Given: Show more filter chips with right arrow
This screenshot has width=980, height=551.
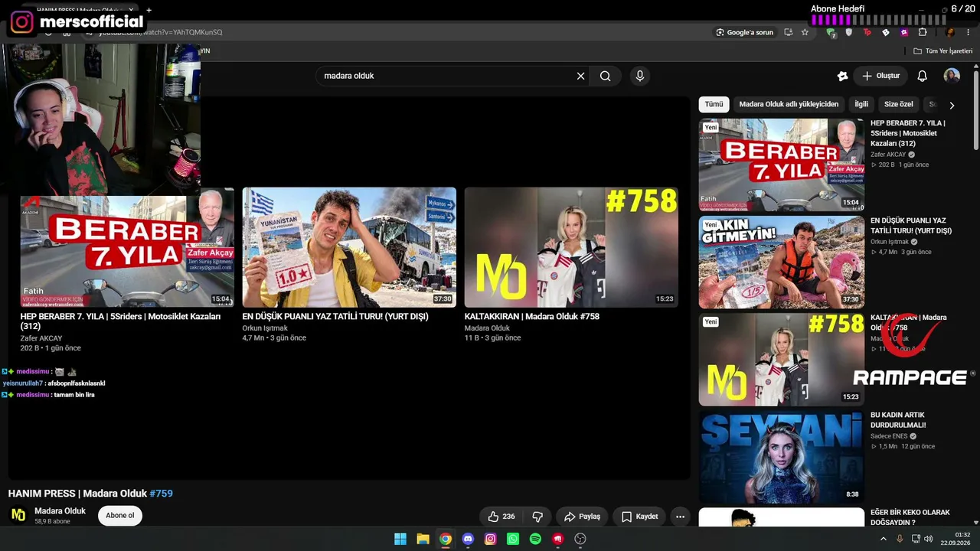Looking at the screenshot, I should pyautogui.click(x=952, y=105).
